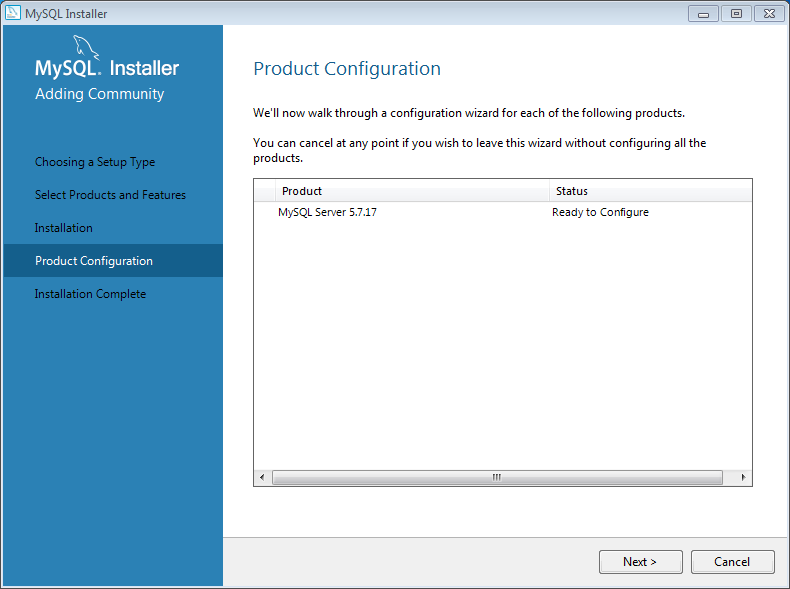Click the horizontal scrollbar thumb
Viewport: 790px width, 589px height.
(x=497, y=477)
